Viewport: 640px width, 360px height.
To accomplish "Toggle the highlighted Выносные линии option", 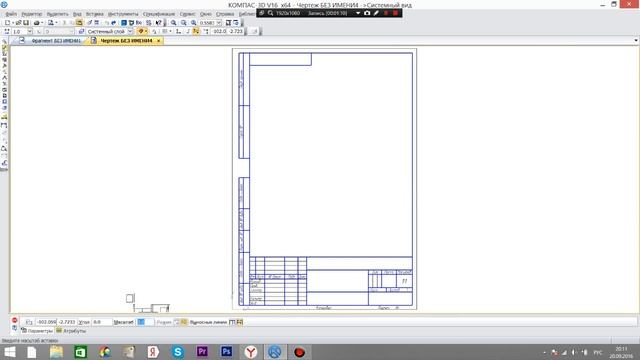I will [x=240, y=322].
